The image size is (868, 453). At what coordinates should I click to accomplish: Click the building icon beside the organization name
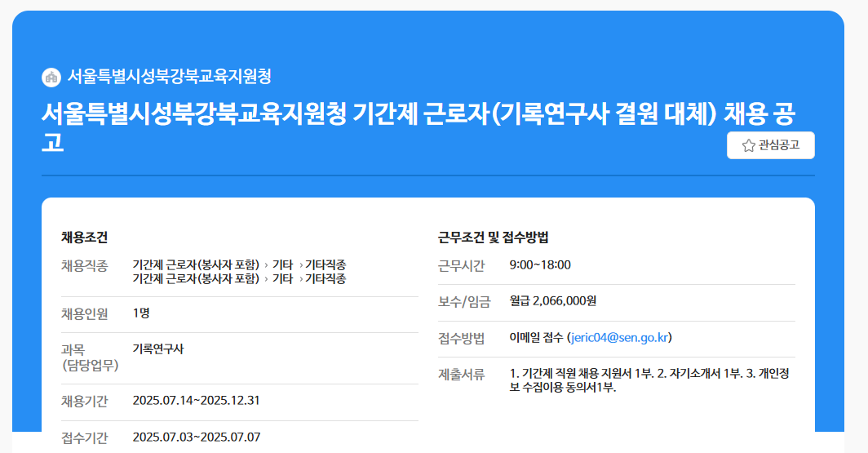click(51, 77)
